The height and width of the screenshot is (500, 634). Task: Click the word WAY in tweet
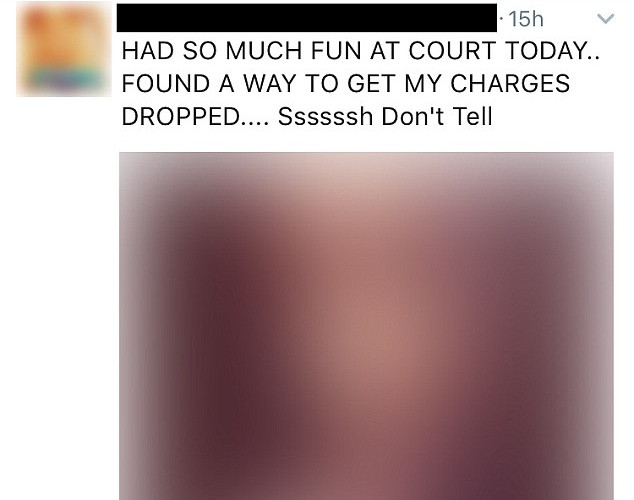[x=270, y=84]
